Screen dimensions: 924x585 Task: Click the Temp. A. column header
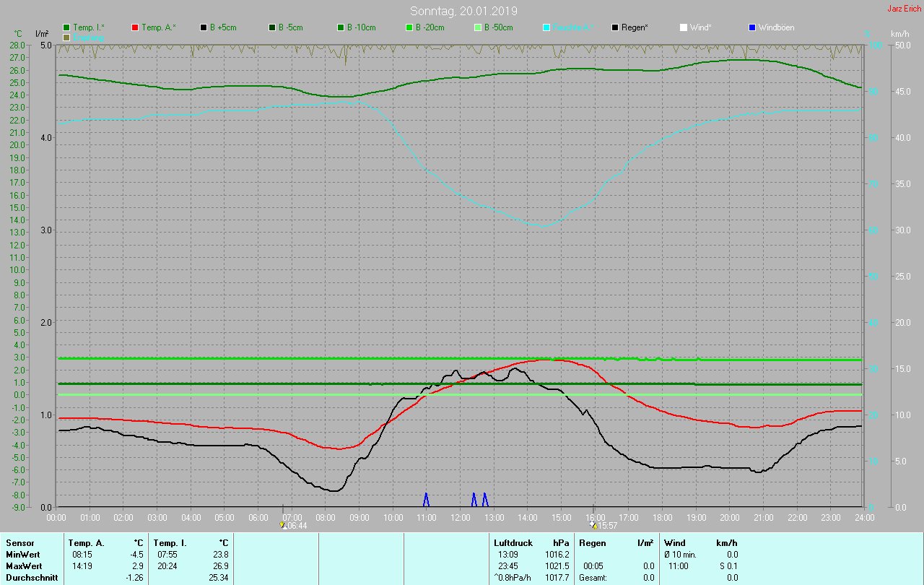tap(86, 543)
